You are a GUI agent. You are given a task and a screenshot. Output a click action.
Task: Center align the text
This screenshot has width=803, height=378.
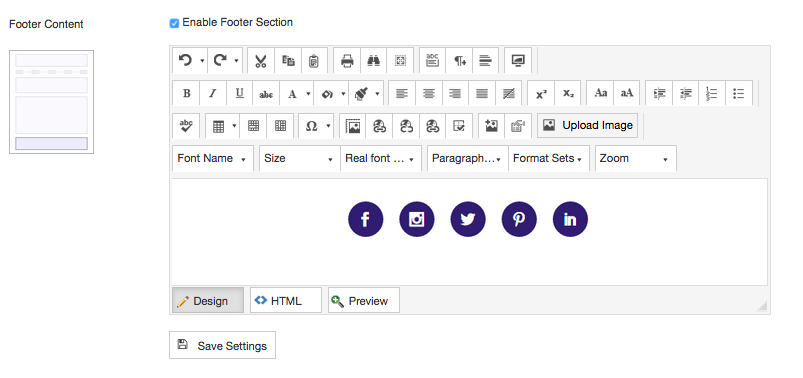(429, 93)
